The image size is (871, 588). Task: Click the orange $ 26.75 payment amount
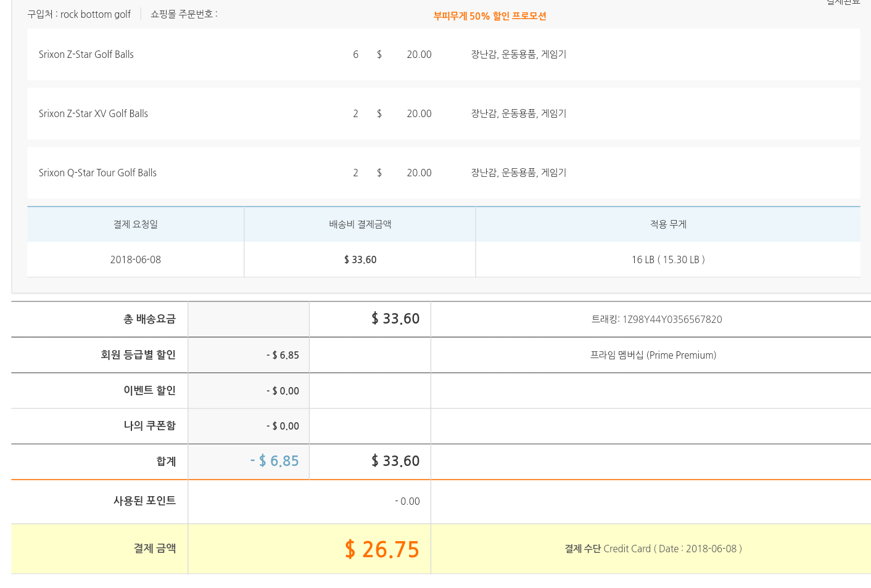pyautogui.click(x=382, y=549)
